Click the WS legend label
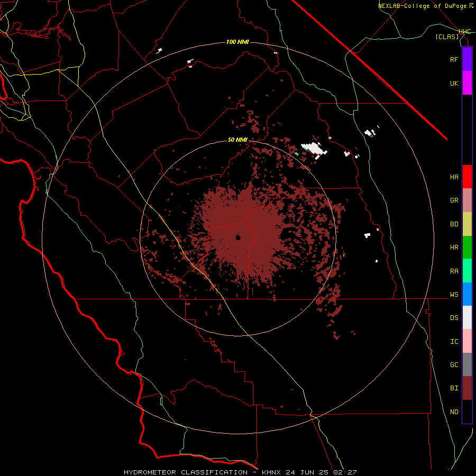476x476 pixels. pyautogui.click(x=454, y=294)
